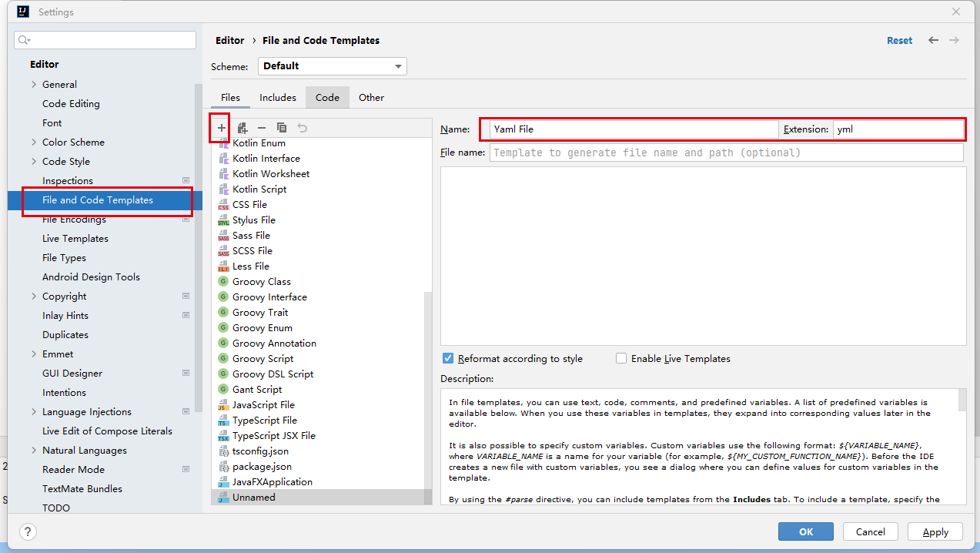Click the Stylus File icon
The height and width of the screenshot is (553, 980).
[x=223, y=220]
